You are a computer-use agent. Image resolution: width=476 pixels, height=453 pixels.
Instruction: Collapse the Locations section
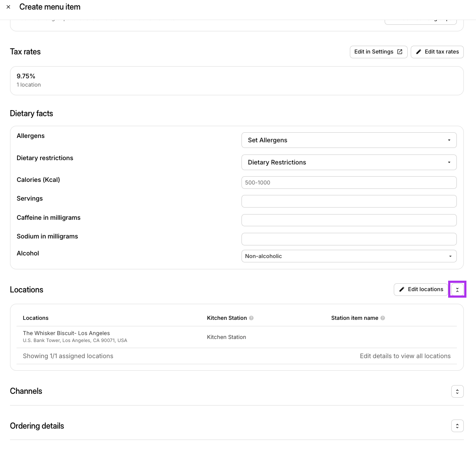pos(457,290)
